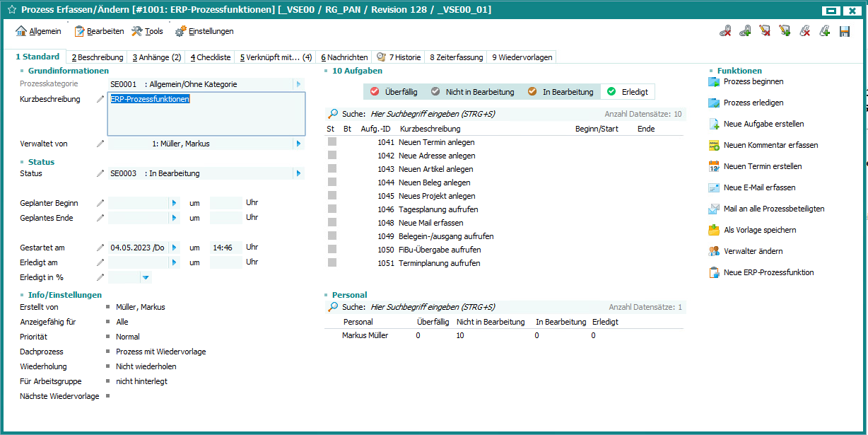
Task: Expand the Erledigt in % dropdown
Action: [x=146, y=278]
